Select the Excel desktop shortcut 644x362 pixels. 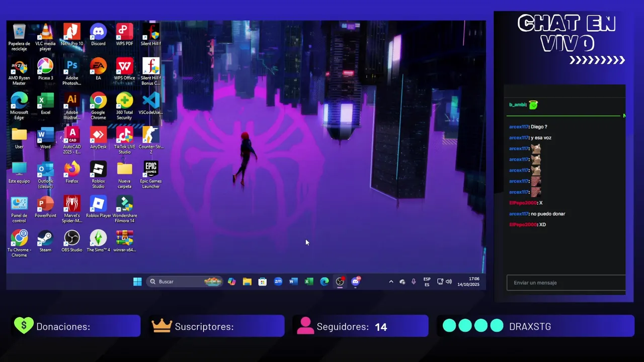(45, 104)
